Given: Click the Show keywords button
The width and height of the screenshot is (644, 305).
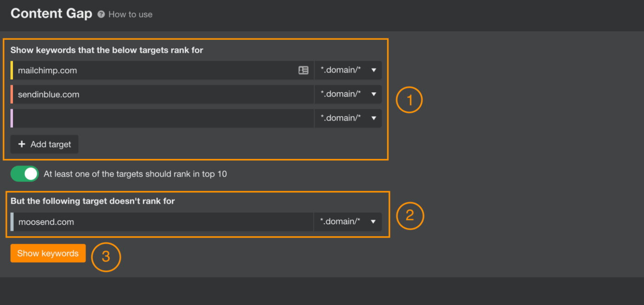Looking at the screenshot, I should pos(48,253).
